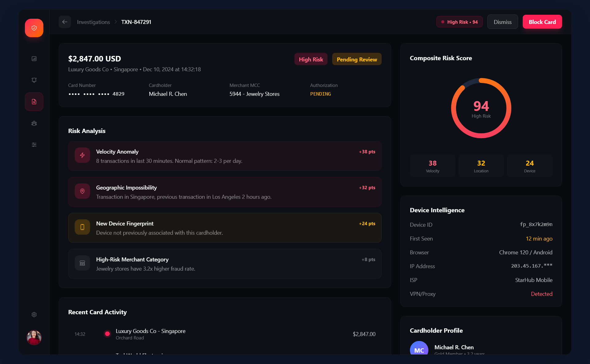Select the TXN-847291 breadcrumb item
The height and width of the screenshot is (364, 590).
point(136,22)
